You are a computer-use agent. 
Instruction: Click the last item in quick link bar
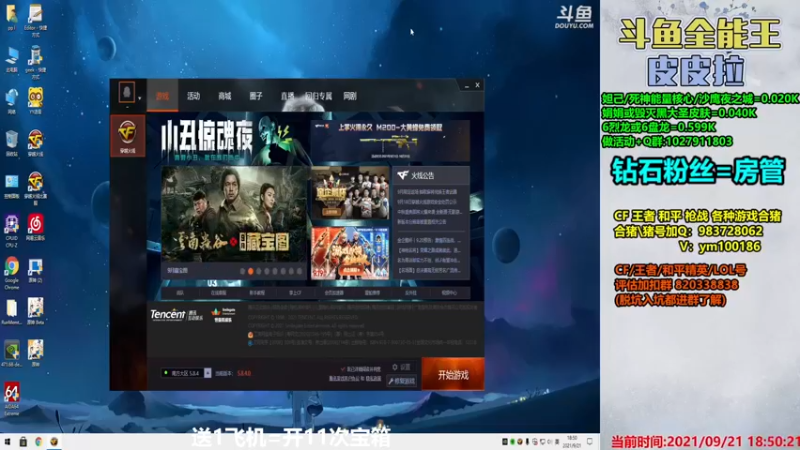(x=449, y=293)
